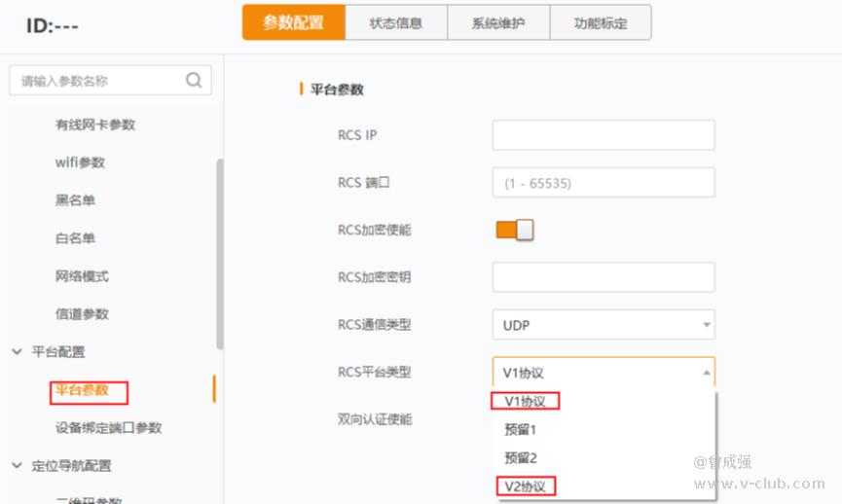Select 白名单 in the sidebar
The width and height of the screenshot is (842, 504).
click(x=75, y=237)
